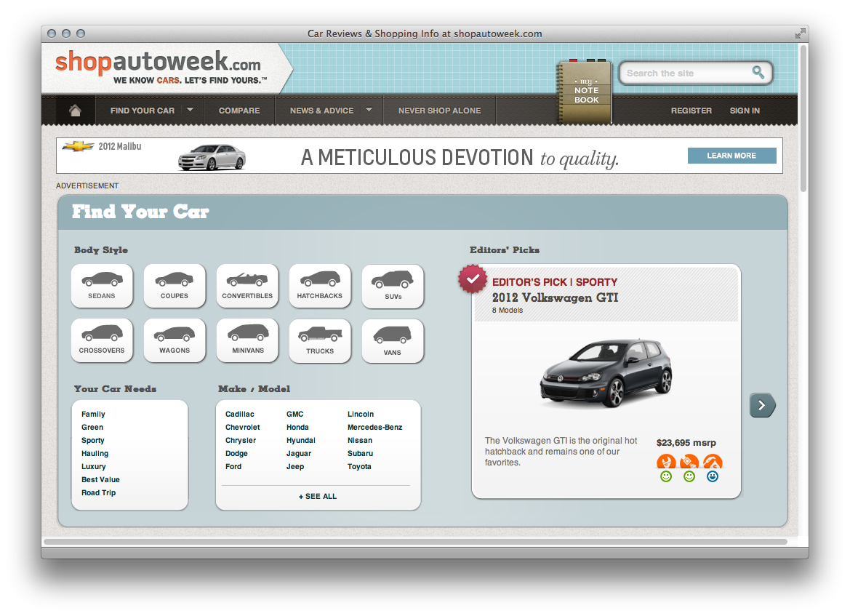Select the Road Trip car need
This screenshot has height=616, width=850.
pyautogui.click(x=99, y=492)
